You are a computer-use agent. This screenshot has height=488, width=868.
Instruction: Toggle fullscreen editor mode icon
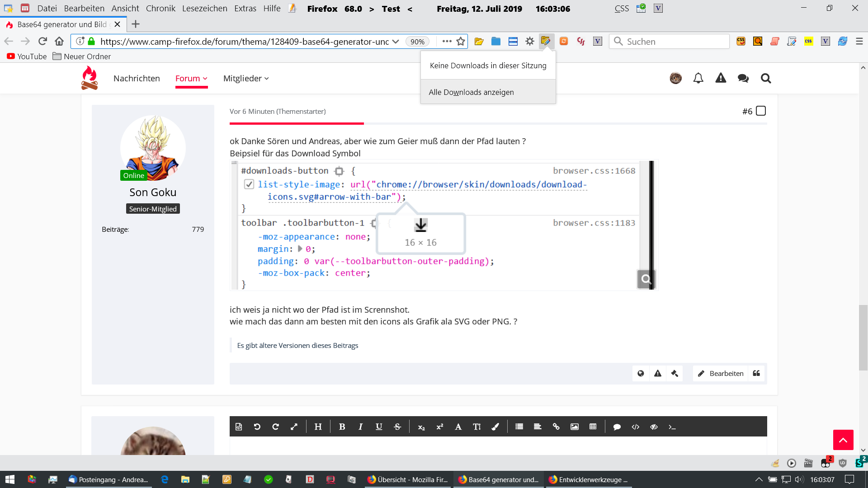pyautogui.click(x=294, y=427)
